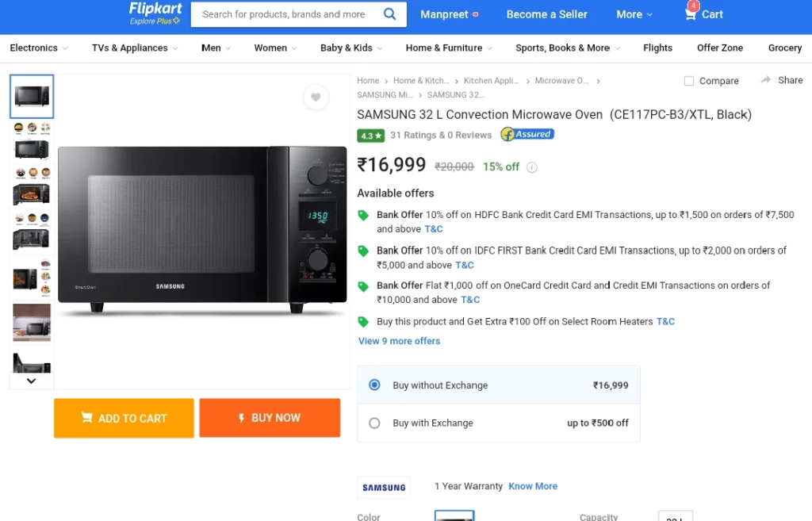Open the shopping cart icon

[691, 13]
